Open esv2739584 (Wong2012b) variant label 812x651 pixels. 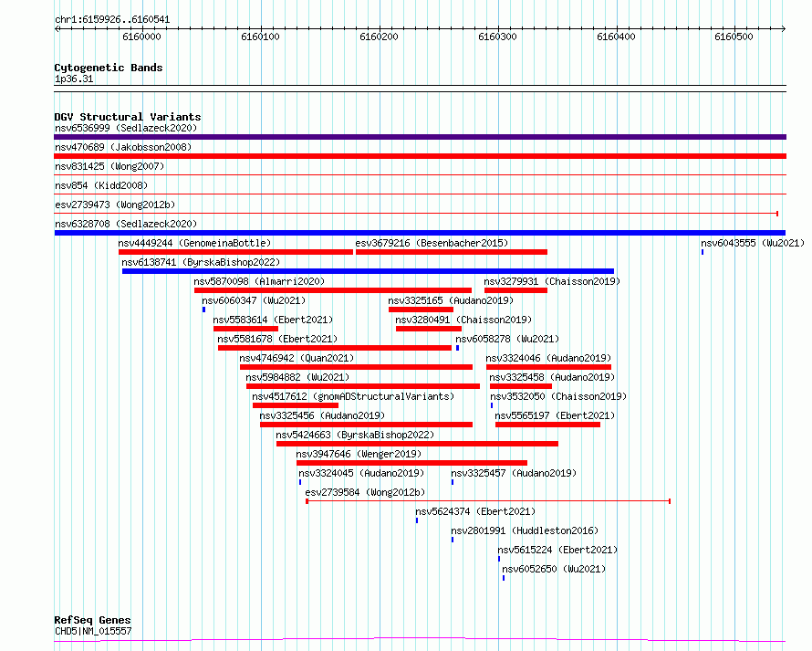pyautogui.click(x=365, y=492)
